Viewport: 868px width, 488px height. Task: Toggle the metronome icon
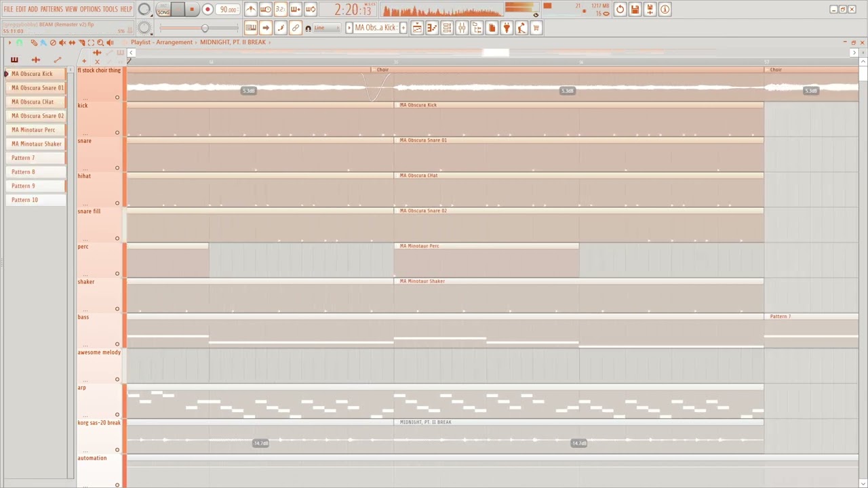point(251,9)
